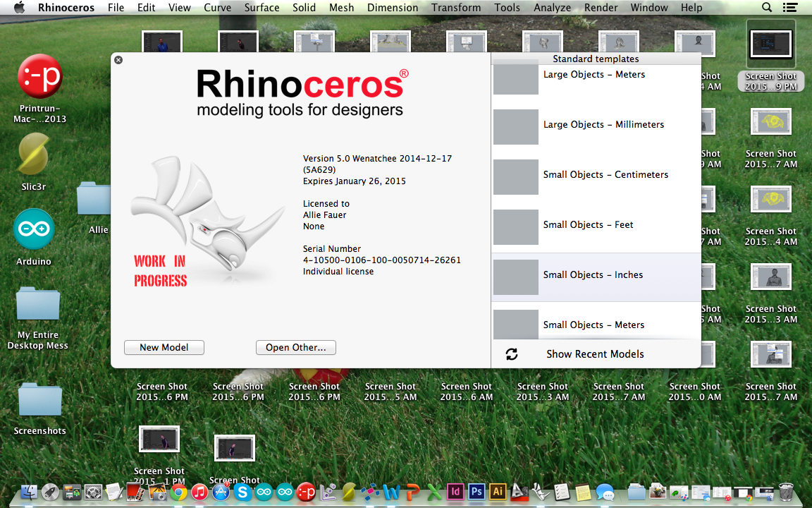This screenshot has height=508, width=812.
Task: Open the App Store from the Dock
Action: [x=221, y=492]
